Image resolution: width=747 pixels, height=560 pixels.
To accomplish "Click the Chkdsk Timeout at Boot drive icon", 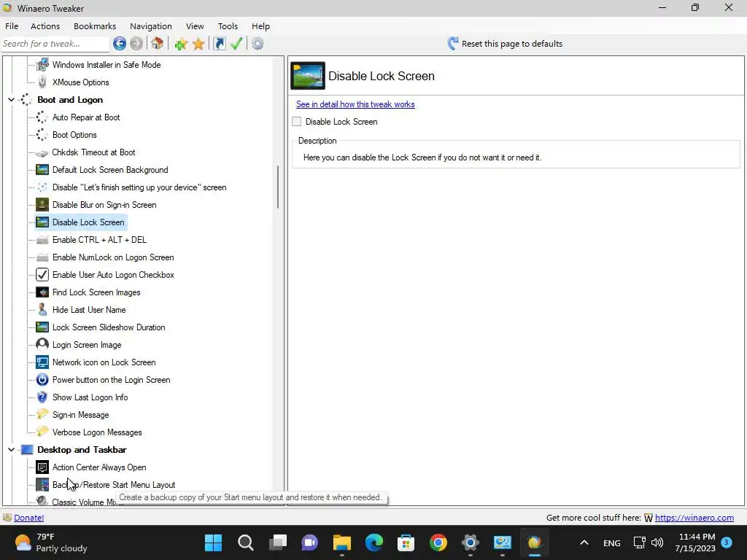I will tap(42, 152).
